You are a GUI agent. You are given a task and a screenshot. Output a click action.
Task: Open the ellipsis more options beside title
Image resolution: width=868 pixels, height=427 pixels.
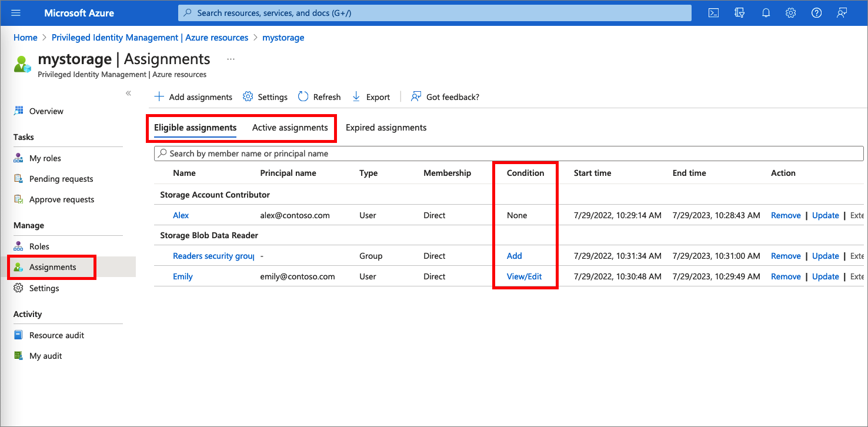pyautogui.click(x=231, y=59)
